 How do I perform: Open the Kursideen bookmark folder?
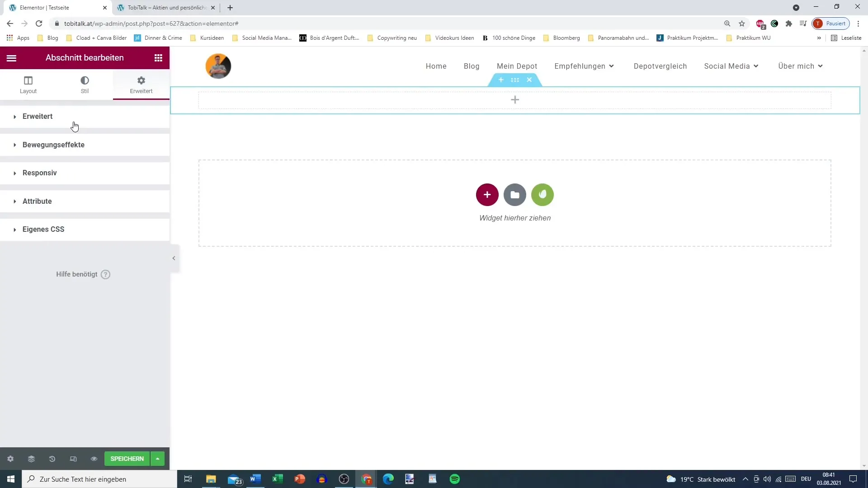(207, 38)
